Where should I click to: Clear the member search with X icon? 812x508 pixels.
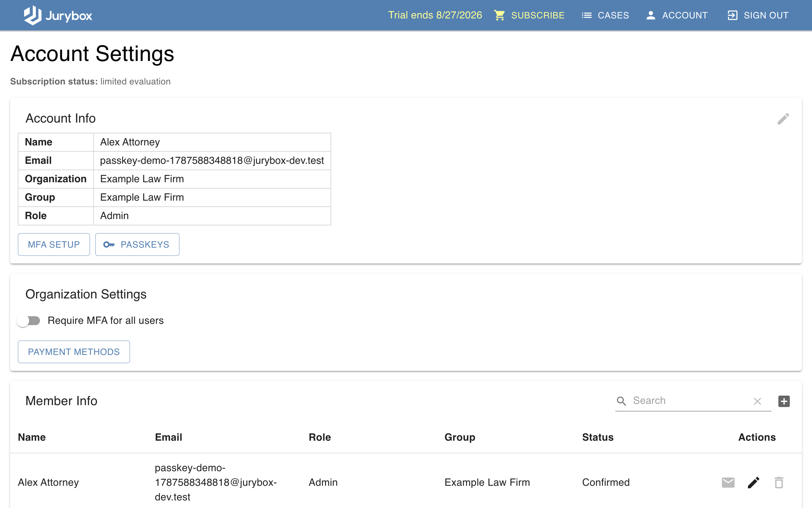tap(757, 401)
